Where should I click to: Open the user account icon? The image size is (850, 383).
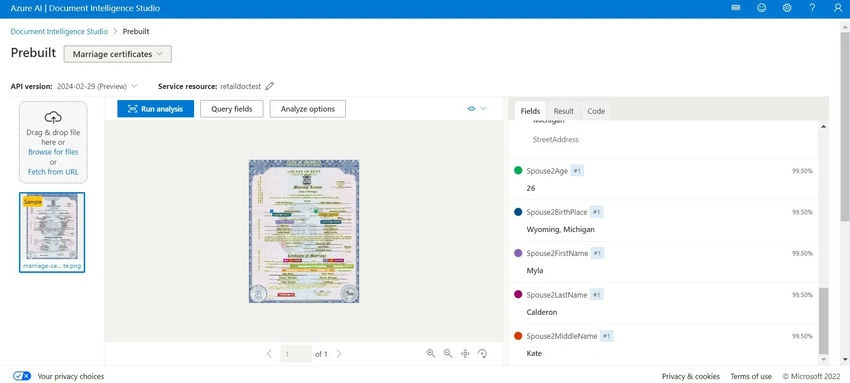pyautogui.click(x=838, y=8)
